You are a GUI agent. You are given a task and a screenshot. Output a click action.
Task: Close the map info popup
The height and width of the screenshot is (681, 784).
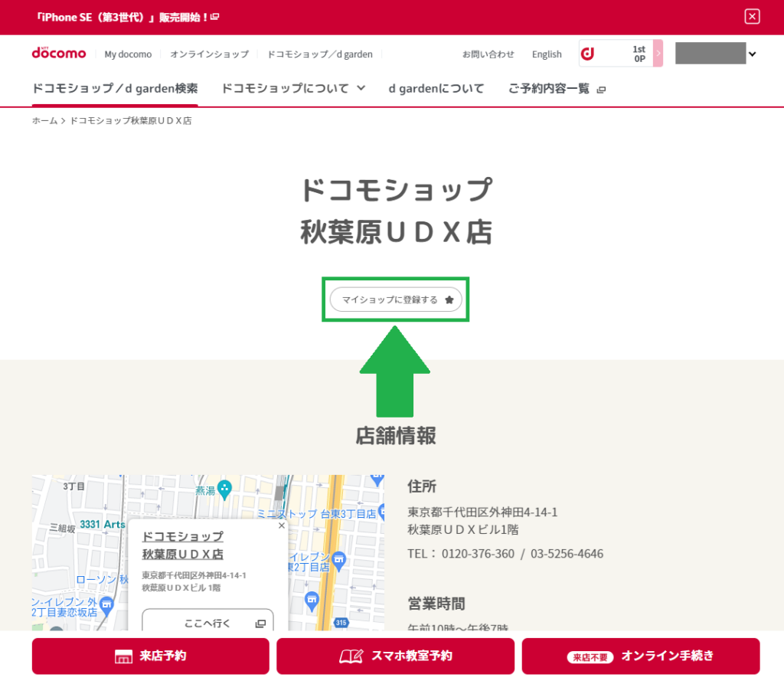pyautogui.click(x=282, y=525)
